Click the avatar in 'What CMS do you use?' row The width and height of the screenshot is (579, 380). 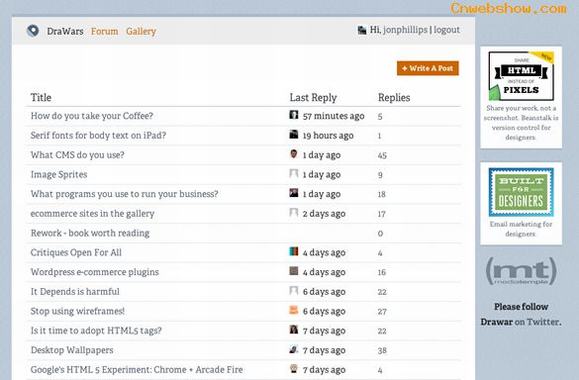click(x=294, y=154)
